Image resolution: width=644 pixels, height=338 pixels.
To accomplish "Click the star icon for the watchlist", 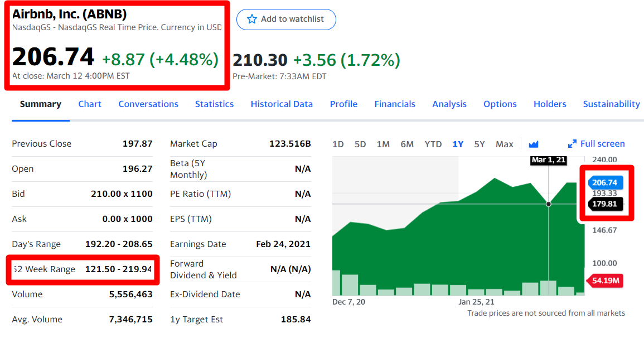I will [252, 19].
